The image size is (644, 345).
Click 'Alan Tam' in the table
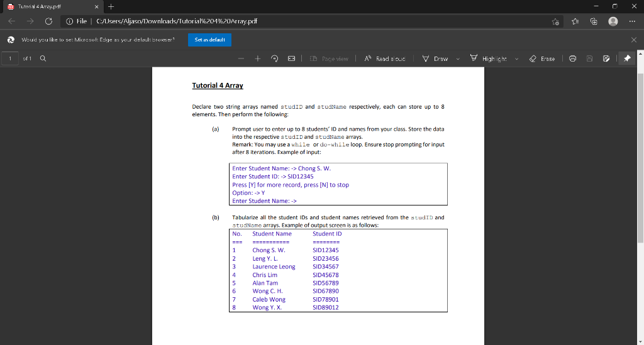pyautogui.click(x=265, y=283)
